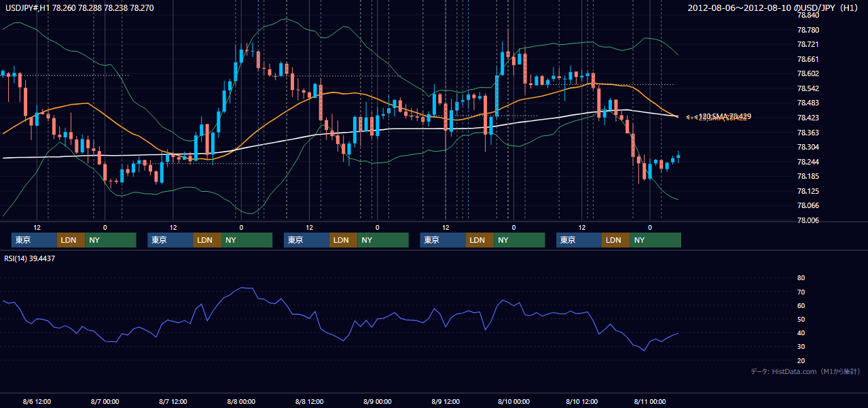Click the 78.066 price axis label
Image resolution: width=868 pixels, height=408 pixels.
point(808,205)
